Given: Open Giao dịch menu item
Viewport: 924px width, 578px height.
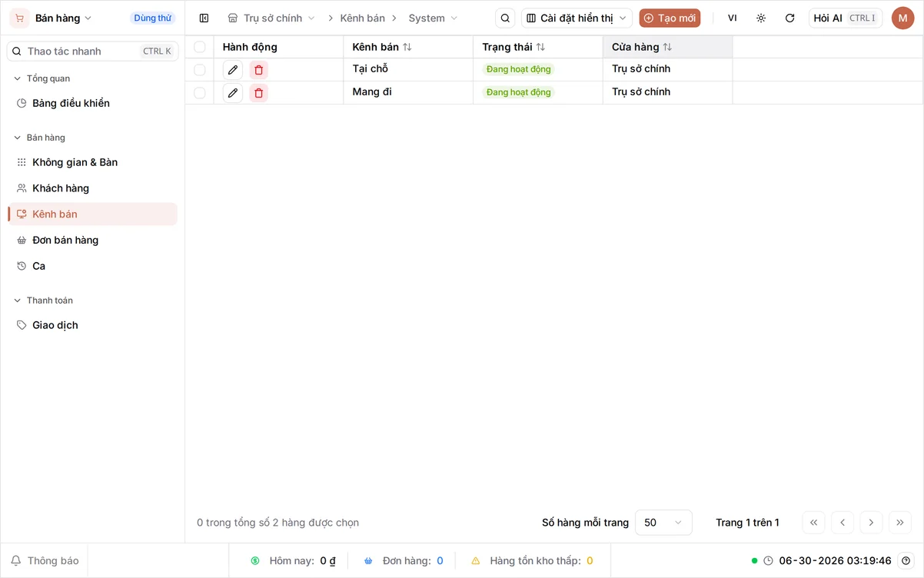Looking at the screenshot, I should (92, 325).
